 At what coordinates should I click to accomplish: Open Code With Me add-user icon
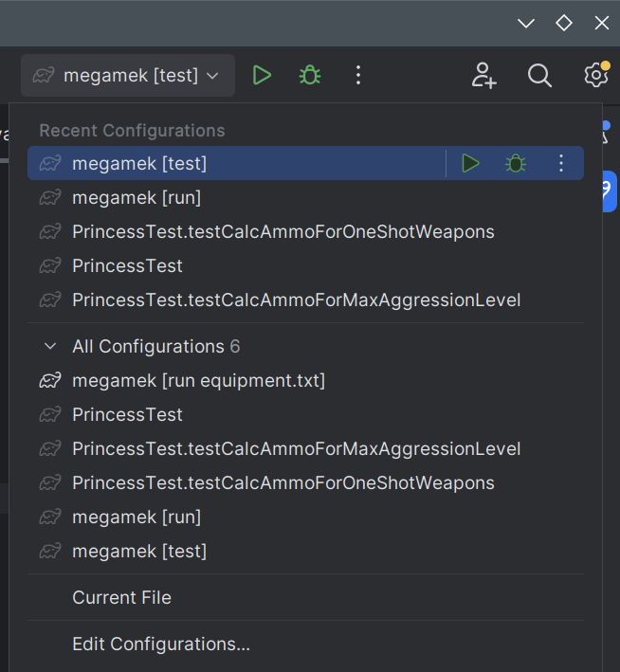[483, 75]
